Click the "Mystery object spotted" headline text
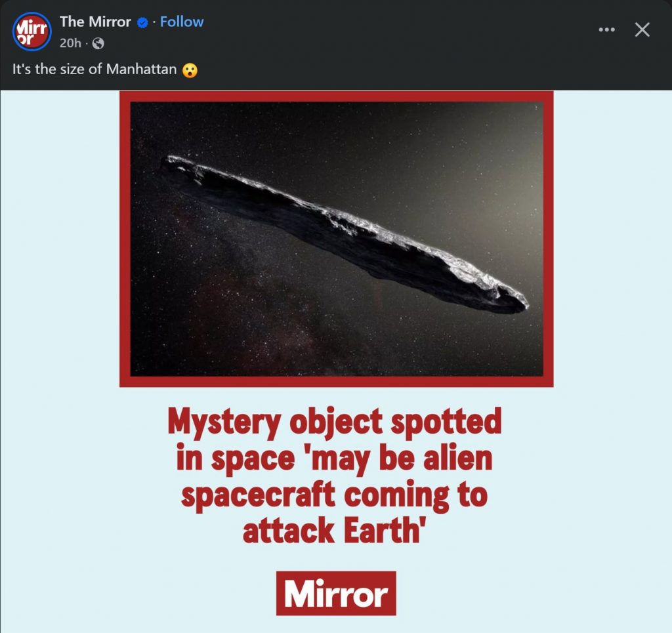The image size is (672, 633). click(334, 422)
